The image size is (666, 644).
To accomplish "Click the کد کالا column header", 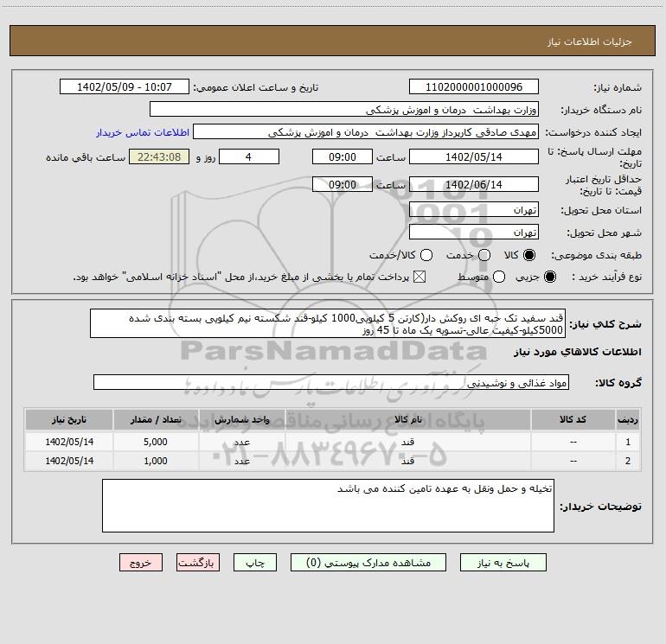I will (573, 420).
